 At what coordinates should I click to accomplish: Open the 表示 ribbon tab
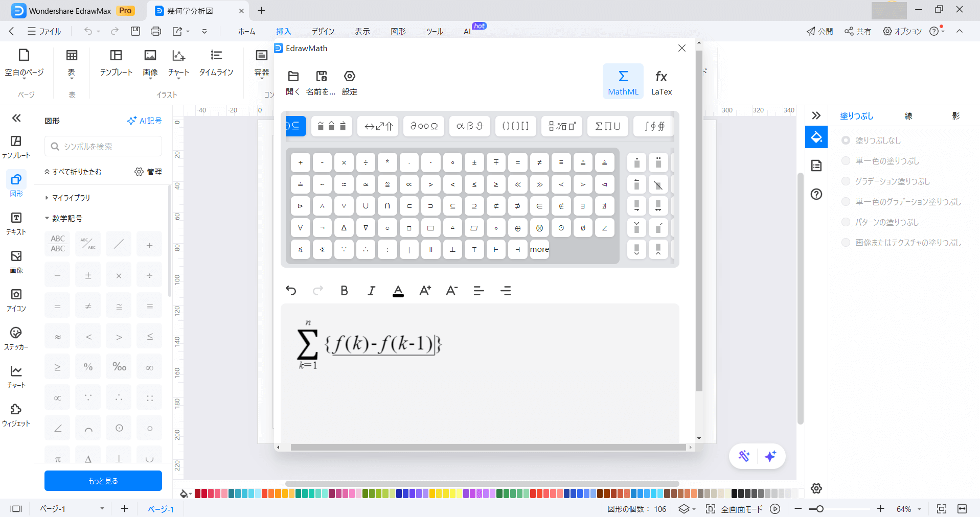pyautogui.click(x=362, y=31)
